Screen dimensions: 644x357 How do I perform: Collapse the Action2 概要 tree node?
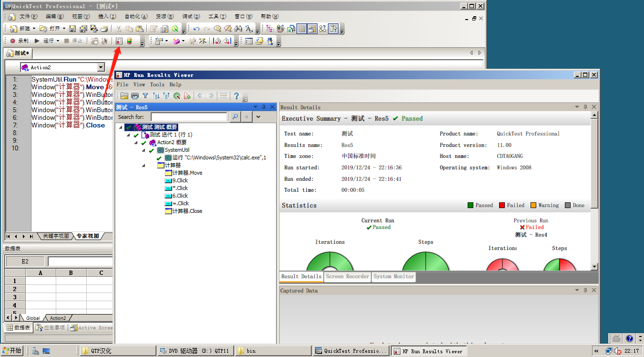point(136,142)
